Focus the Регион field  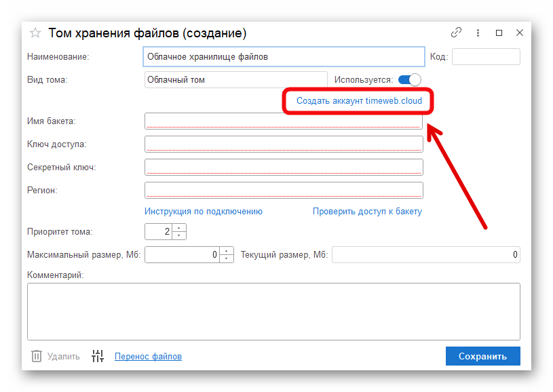[x=284, y=190]
